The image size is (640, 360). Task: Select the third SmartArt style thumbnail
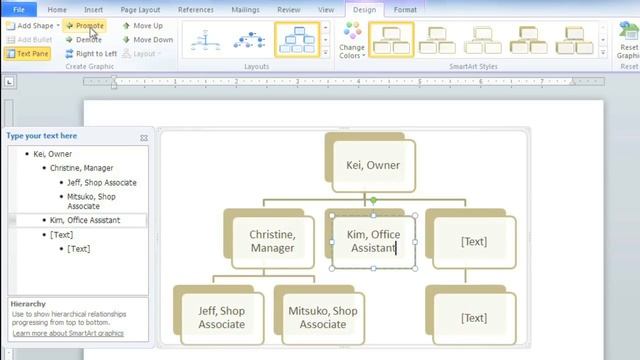[483, 40]
